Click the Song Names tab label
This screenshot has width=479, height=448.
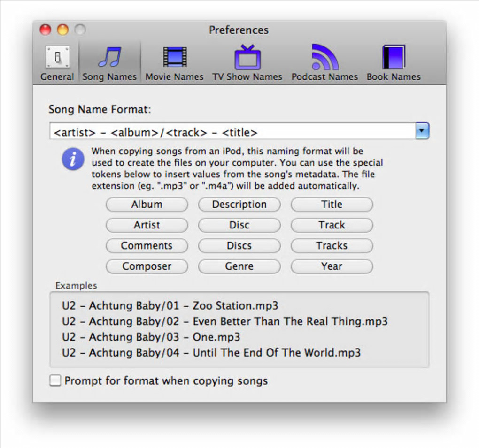pyautogui.click(x=109, y=76)
